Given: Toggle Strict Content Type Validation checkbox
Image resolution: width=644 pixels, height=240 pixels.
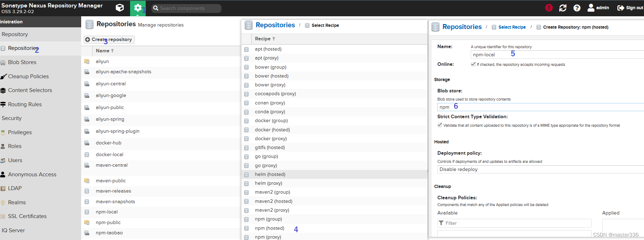Looking at the screenshot, I should click(x=440, y=125).
